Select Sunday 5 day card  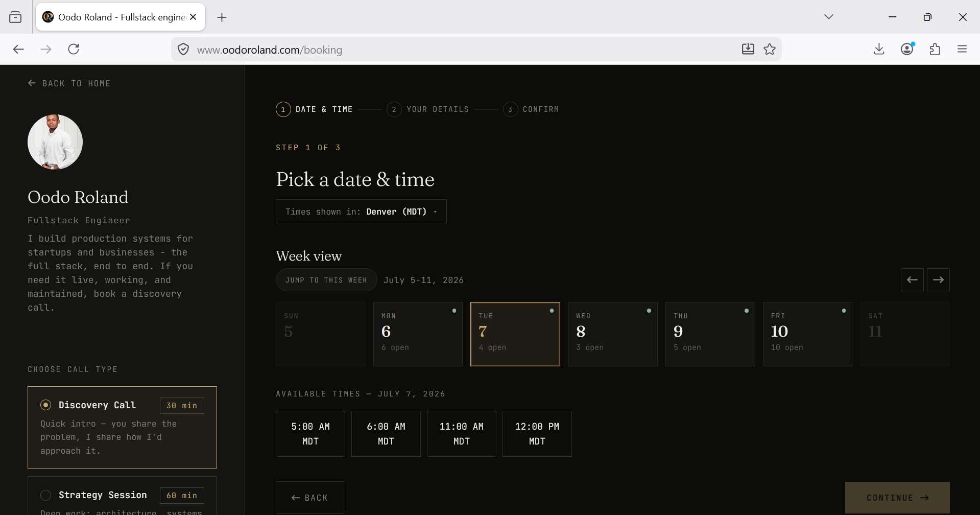[320, 334]
